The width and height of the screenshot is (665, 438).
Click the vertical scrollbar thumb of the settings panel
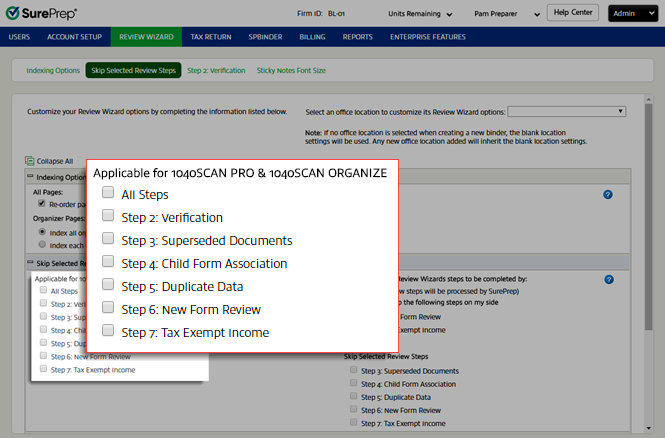pyautogui.click(x=648, y=216)
